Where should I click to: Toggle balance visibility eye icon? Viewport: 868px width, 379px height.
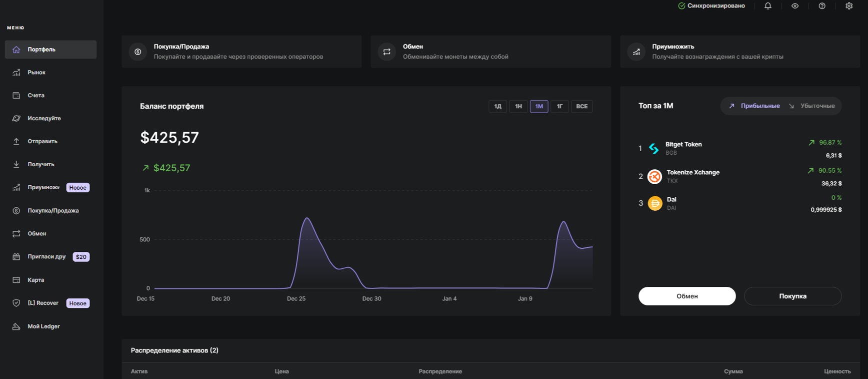tap(795, 6)
